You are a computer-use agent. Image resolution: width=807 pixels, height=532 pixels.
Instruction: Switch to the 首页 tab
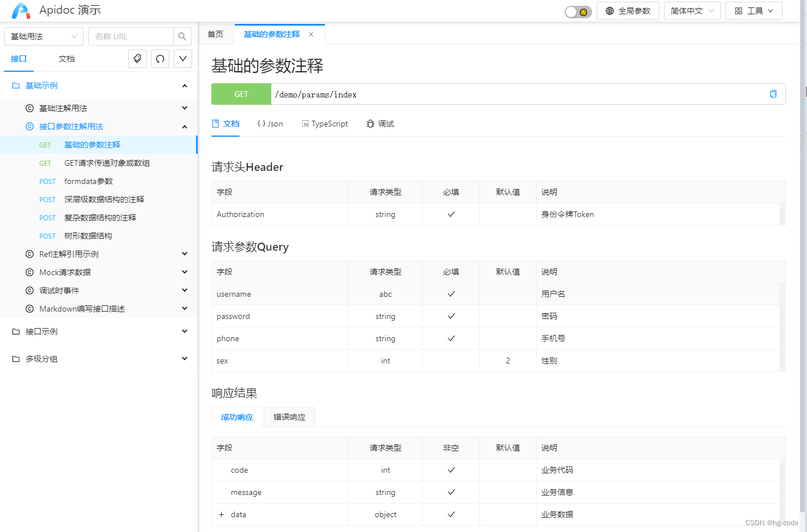(x=215, y=35)
